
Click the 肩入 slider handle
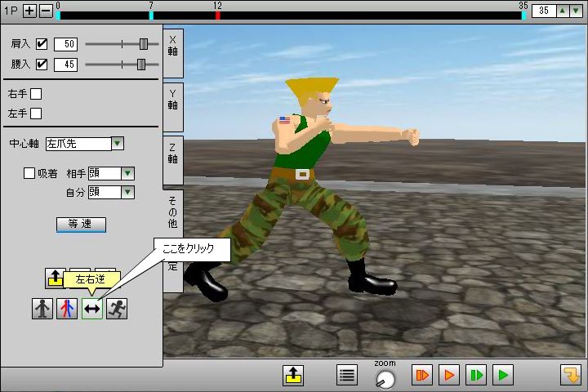pos(144,44)
